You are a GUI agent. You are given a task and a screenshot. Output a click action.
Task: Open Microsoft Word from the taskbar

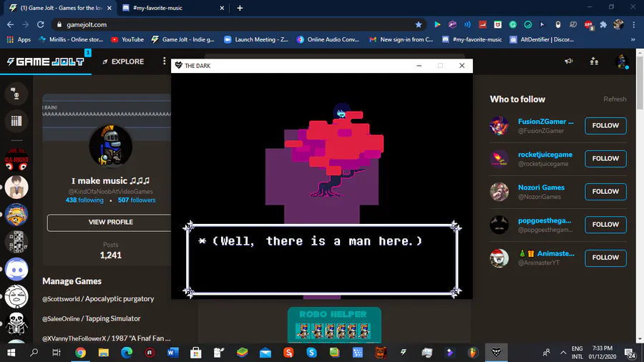173,353
